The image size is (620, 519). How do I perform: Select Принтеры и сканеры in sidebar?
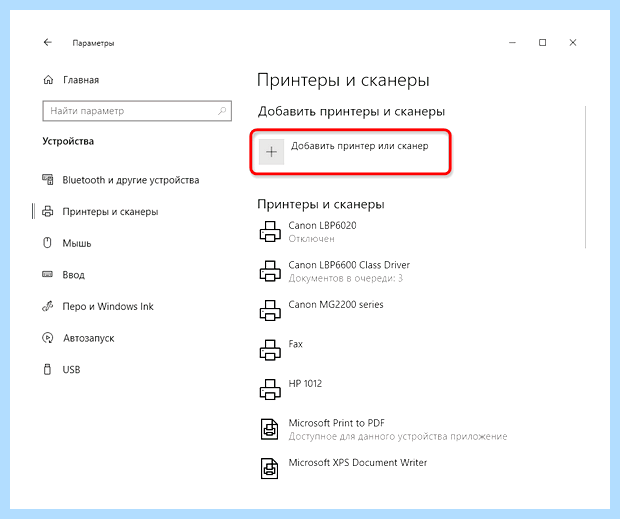pos(110,212)
